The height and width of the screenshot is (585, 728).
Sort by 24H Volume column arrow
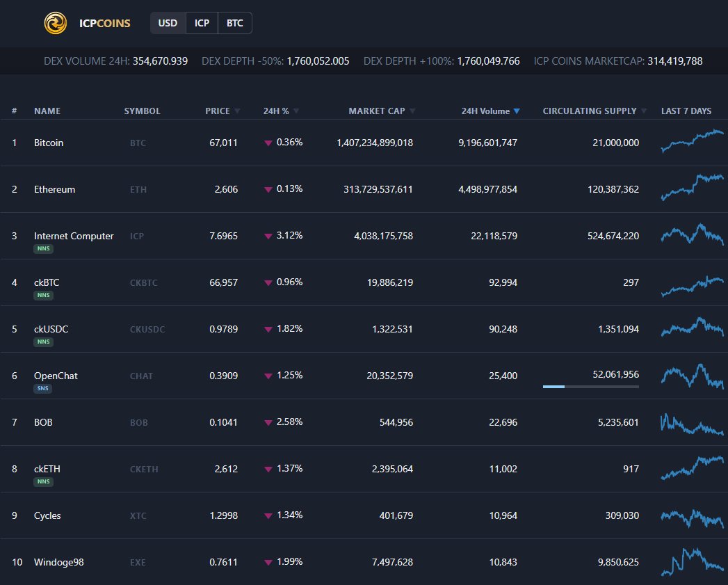pyautogui.click(x=517, y=111)
